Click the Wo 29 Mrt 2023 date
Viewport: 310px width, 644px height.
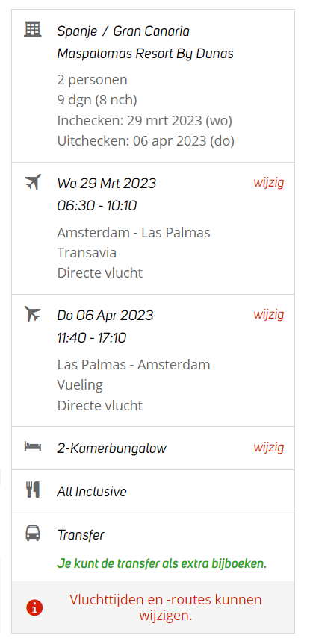(107, 183)
